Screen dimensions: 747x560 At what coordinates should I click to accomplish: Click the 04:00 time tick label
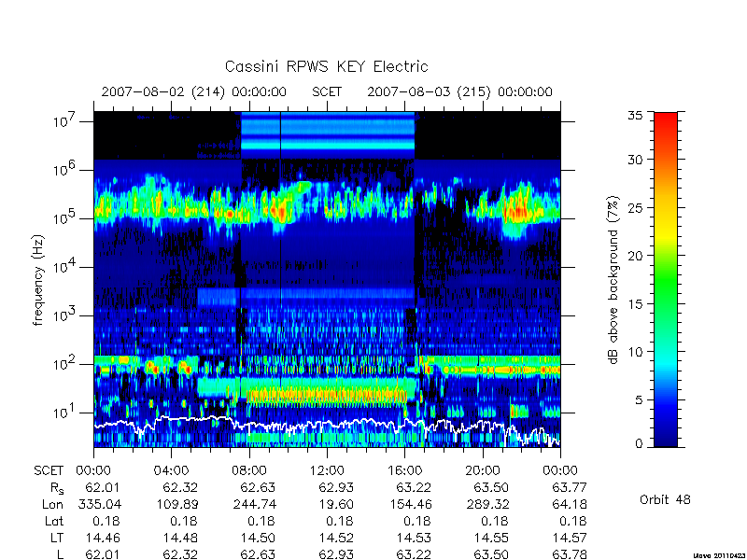tap(171, 470)
